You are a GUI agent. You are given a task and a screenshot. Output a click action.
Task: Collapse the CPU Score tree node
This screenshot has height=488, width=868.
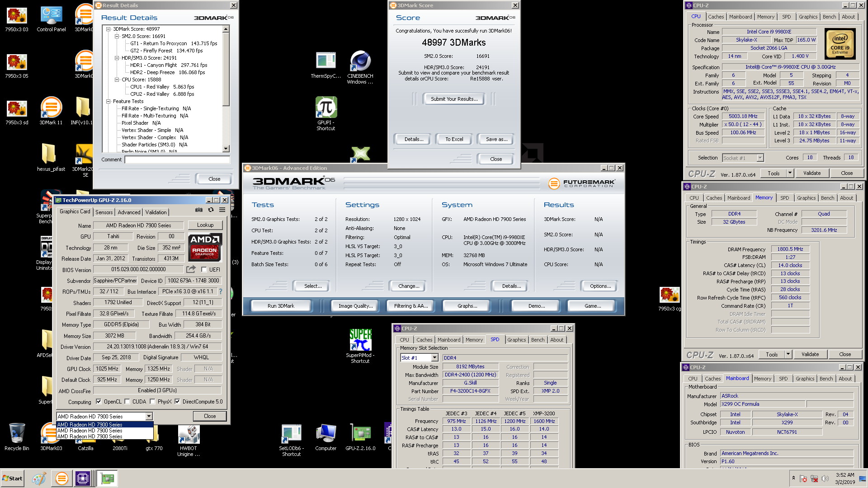[x=117, y=80]
